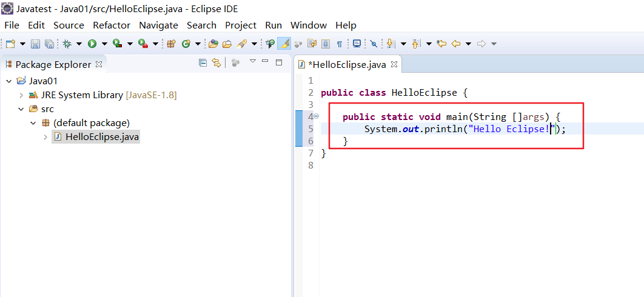This screenshot has height=297, width=644.
Task: Toggle Word Wrap icon
Action: (312, 44)
